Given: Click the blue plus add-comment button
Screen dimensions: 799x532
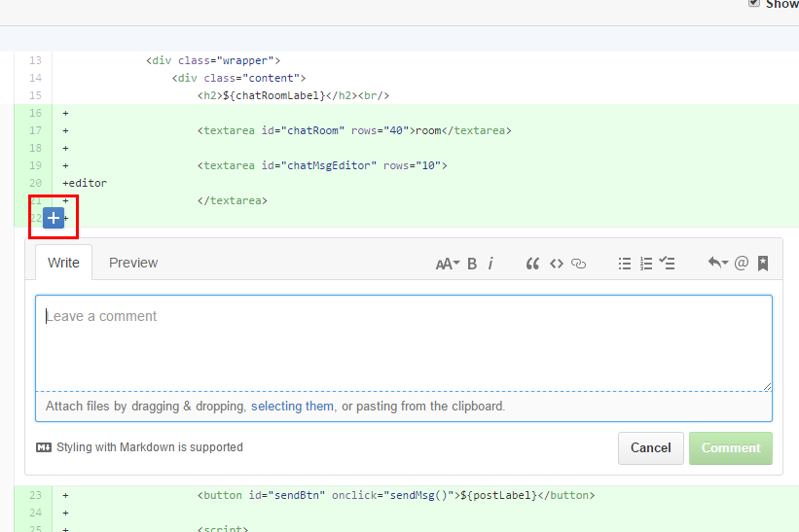Looking at the screenshot, I should pos(54,219).
